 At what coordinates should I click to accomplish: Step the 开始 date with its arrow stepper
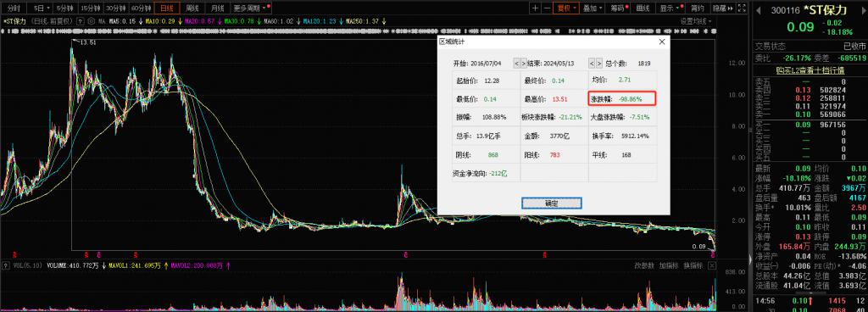520,63
